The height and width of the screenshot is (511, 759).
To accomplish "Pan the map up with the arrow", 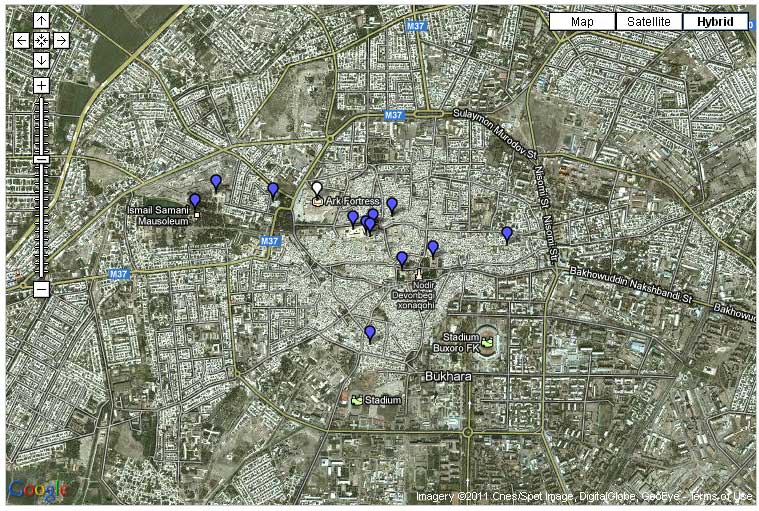I will (x=41, y=21).
